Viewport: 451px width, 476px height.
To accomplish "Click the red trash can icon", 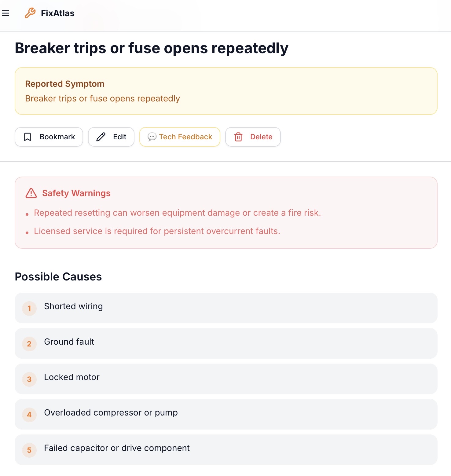I will [x=238, y=137].
